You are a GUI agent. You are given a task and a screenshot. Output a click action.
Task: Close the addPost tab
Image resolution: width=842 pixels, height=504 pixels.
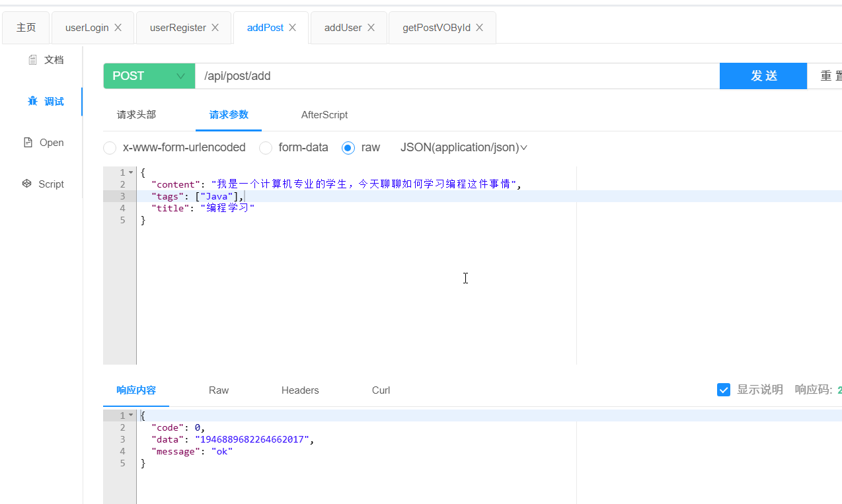click(x=293, y=28)
